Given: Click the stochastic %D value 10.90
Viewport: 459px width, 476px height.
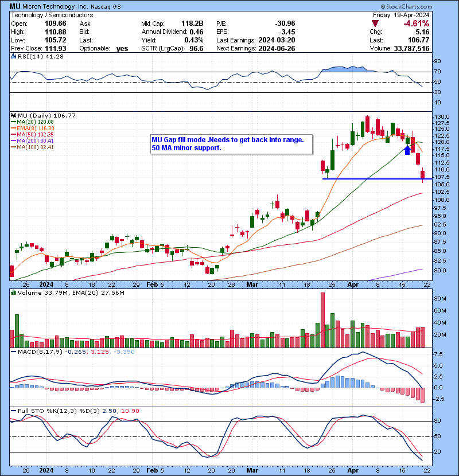Looking at the screenshot, I should (x=130, y=411).
